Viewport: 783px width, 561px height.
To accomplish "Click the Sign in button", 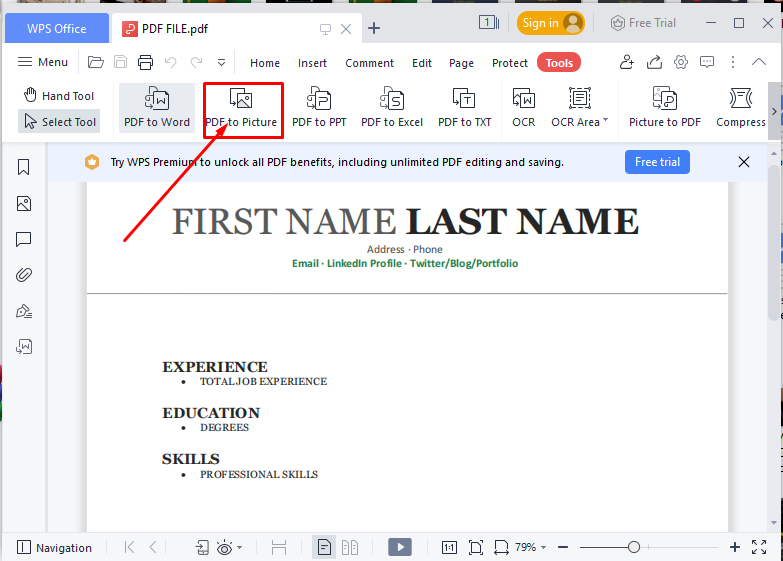I will tap(551, 23).
